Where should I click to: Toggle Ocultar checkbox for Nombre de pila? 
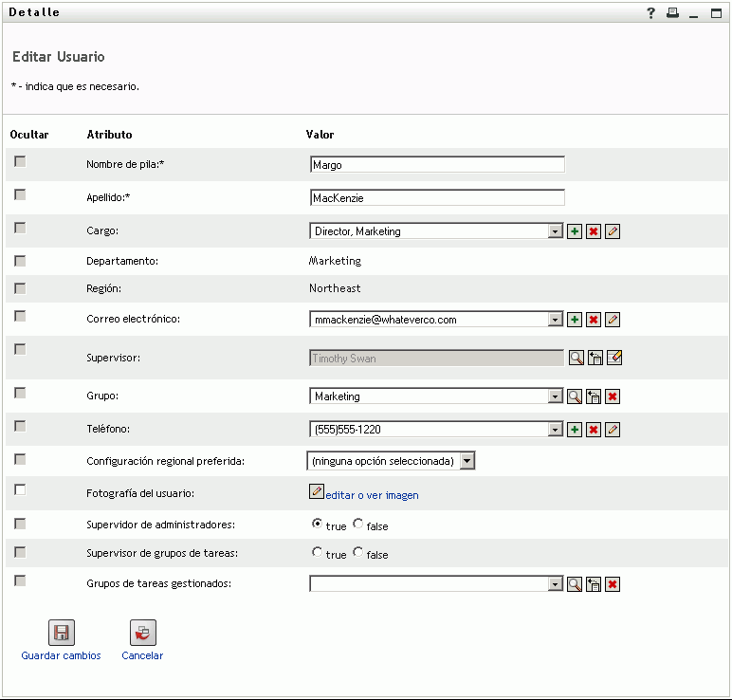[20, 161]
